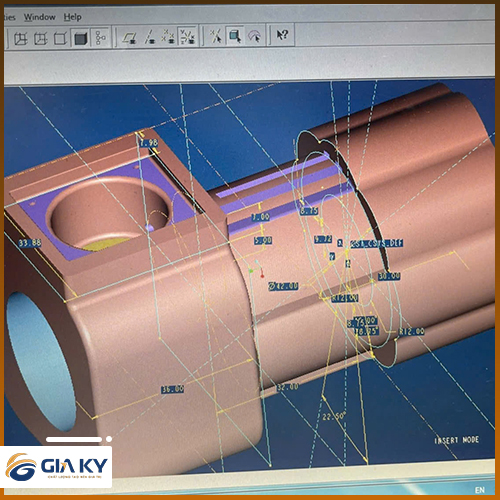
Task: Select the datum pick tool icon
Action: [216, 35]
